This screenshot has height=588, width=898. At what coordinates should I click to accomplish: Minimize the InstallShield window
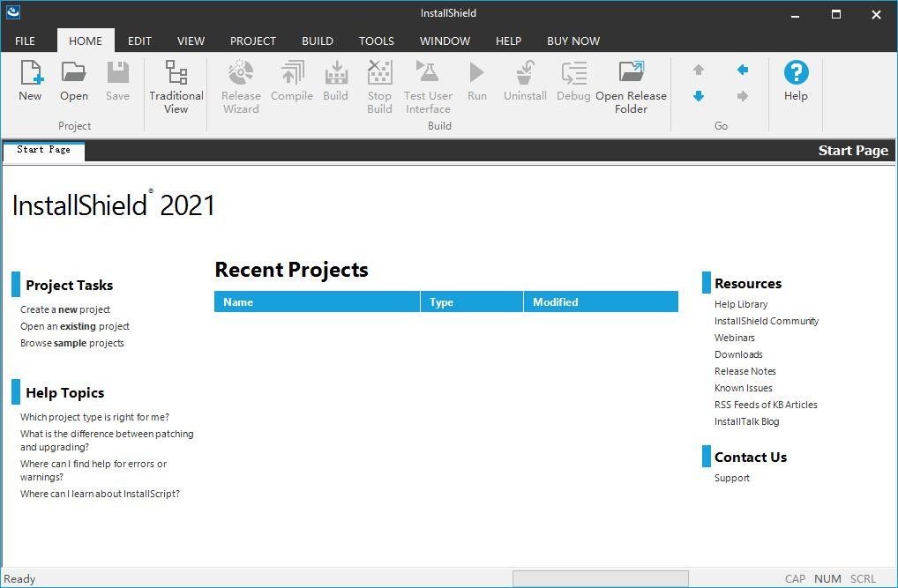pos(795,15)
